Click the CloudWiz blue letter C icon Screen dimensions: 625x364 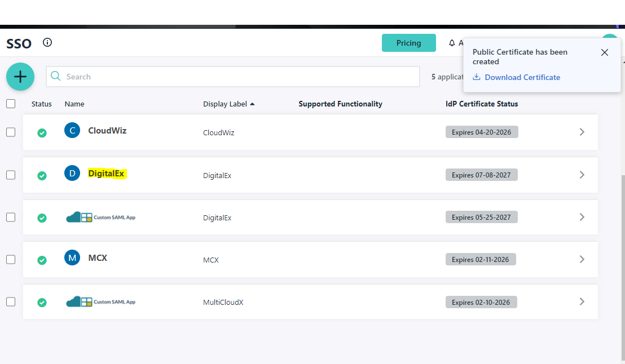(72, 131)
